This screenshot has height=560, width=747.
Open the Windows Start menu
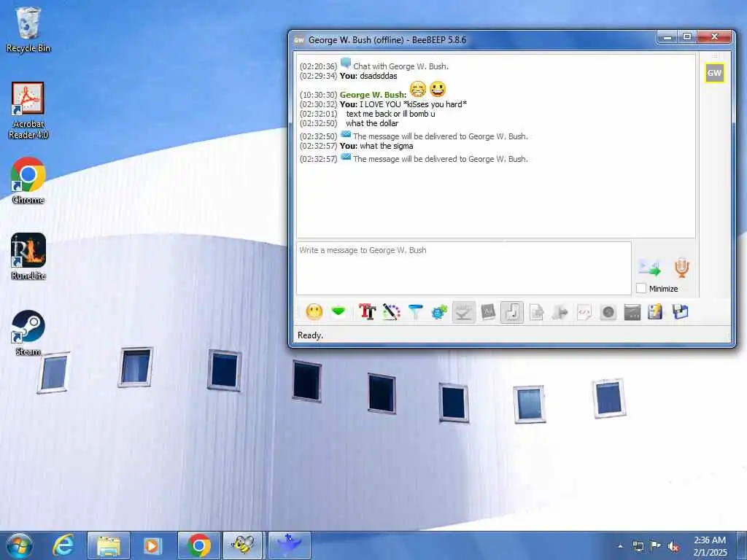point(19,545)
